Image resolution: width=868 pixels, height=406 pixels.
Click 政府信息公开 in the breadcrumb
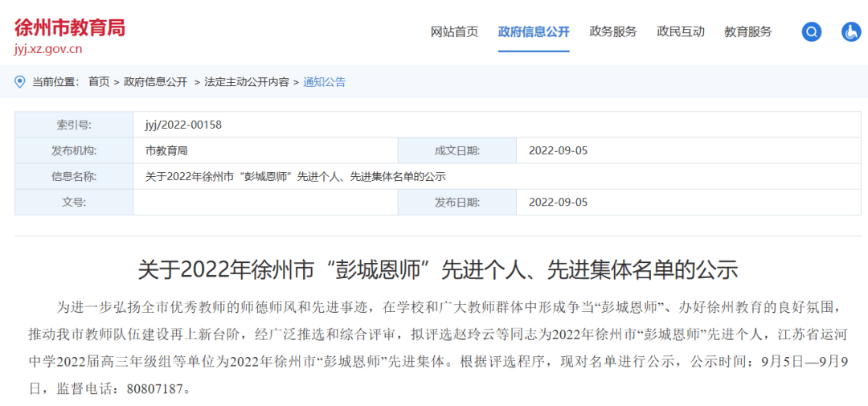tap(156, 82)
